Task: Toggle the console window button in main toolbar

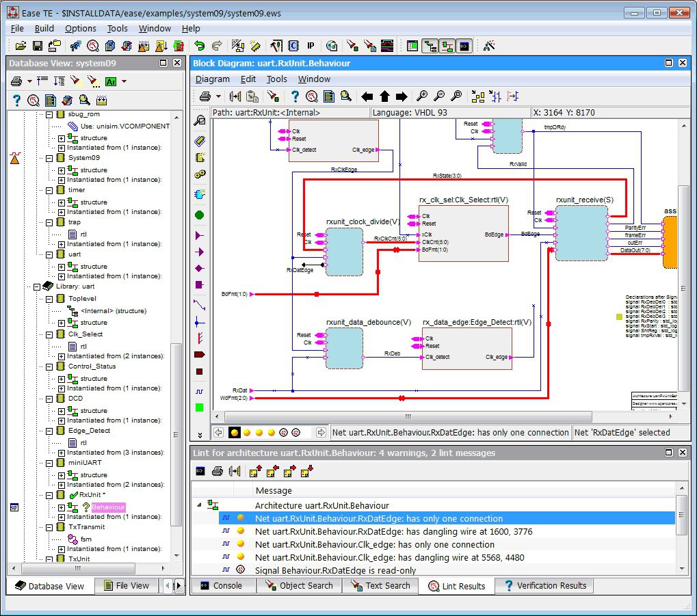Action: point(464,46)
